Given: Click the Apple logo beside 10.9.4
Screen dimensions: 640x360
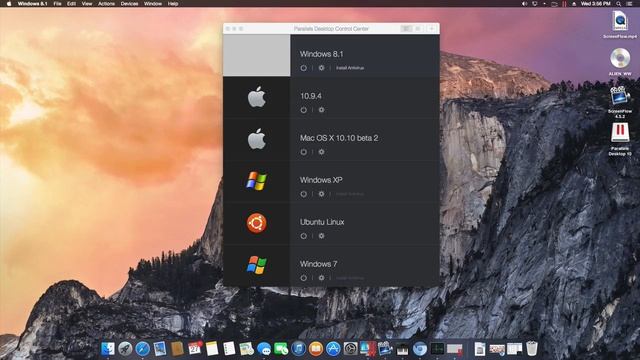Looking at the screenshot, I should point(257,97).
